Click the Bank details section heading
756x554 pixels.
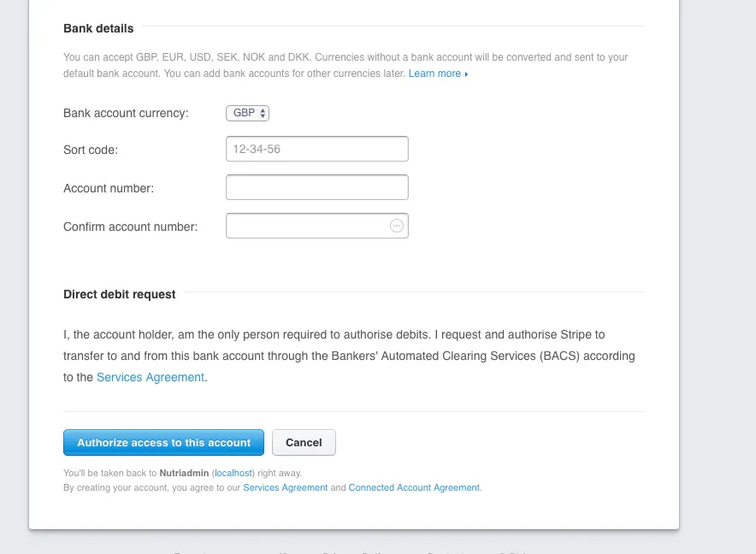click(x=98, y=28)
